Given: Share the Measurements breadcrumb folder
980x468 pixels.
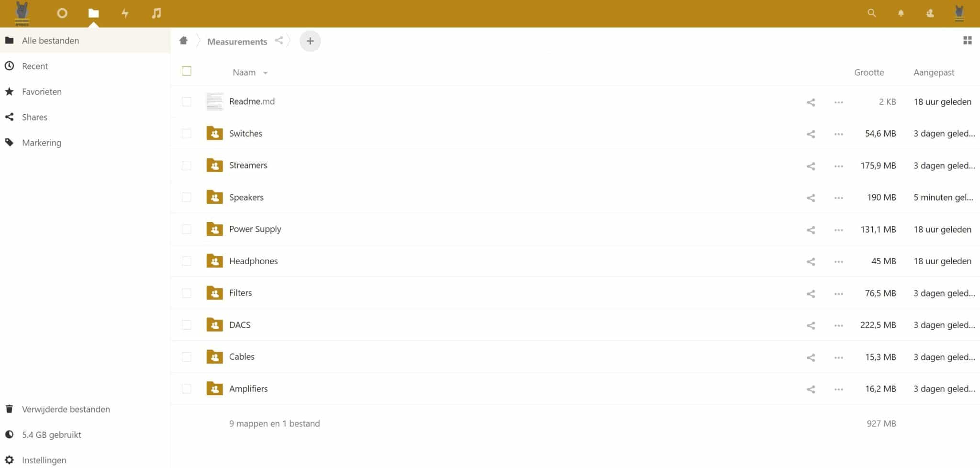Looking at the screenshot, I should coord(279,41).
